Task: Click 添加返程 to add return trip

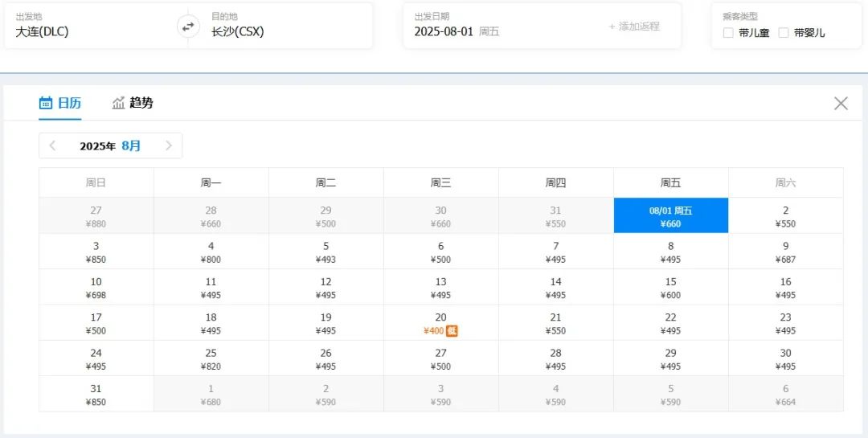Action: [634, 26]
